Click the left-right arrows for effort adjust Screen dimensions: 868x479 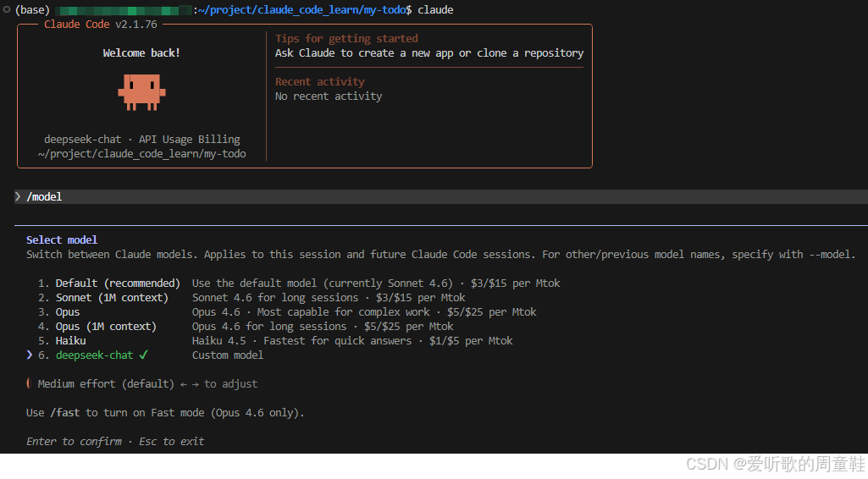190,384
